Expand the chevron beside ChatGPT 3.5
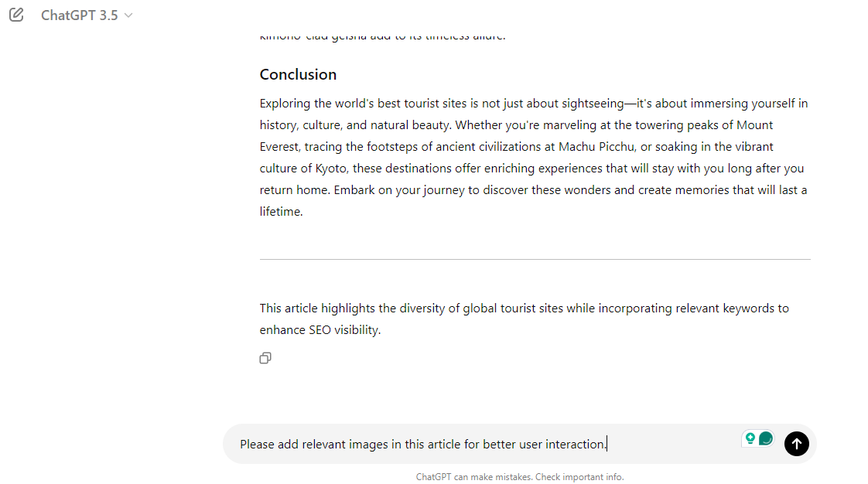This screenshot has height=484, width=868. (128, 15)
